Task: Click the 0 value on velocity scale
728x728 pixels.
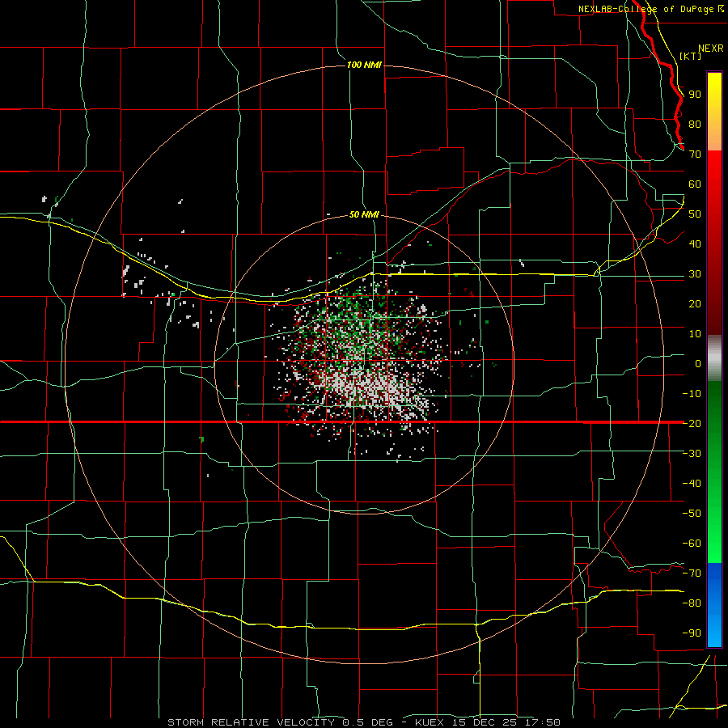Action: [x=698, y=364]
